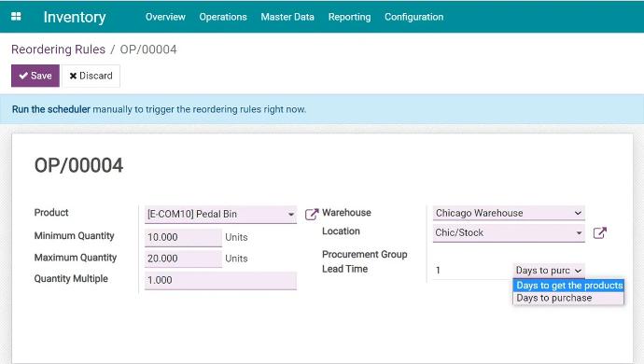Open the Master Data menu
644x364 pixels.
(287, 17)
